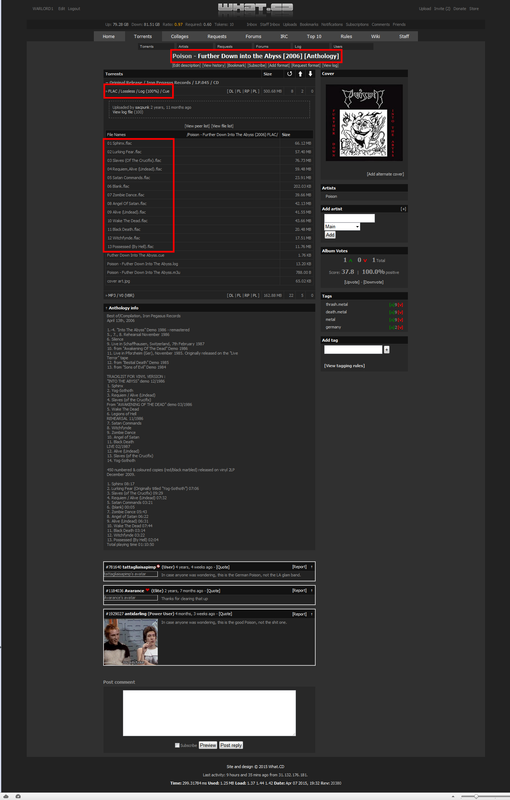Click the [View peer list] link
This screenshot has width=510, height=800.
(x=197, y=126)
